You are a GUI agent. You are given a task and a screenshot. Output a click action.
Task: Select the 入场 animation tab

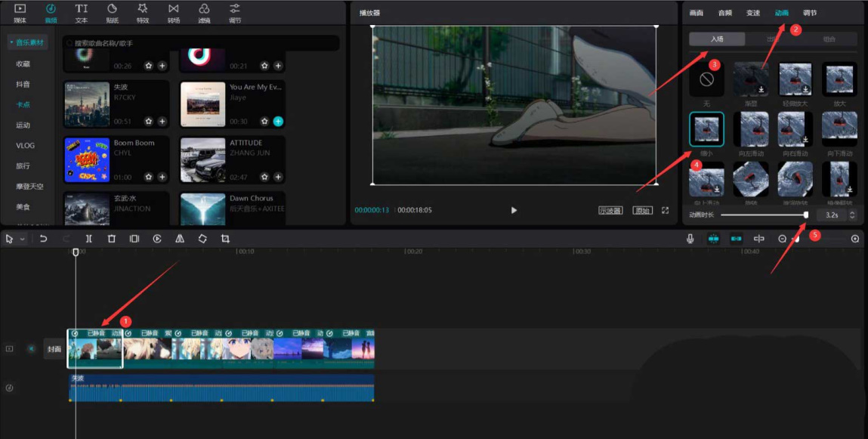coord(717,39)
